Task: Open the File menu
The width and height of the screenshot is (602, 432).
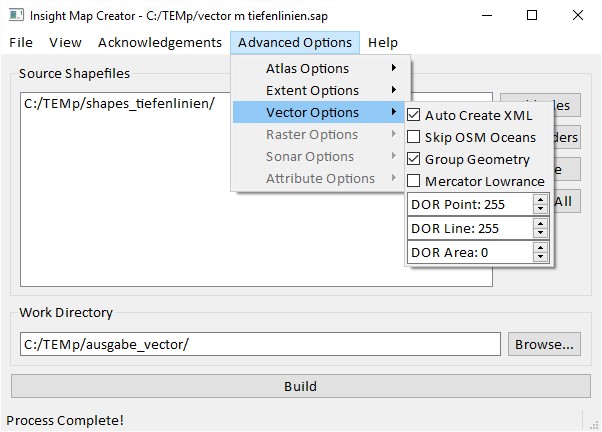Action: (21, 43)
